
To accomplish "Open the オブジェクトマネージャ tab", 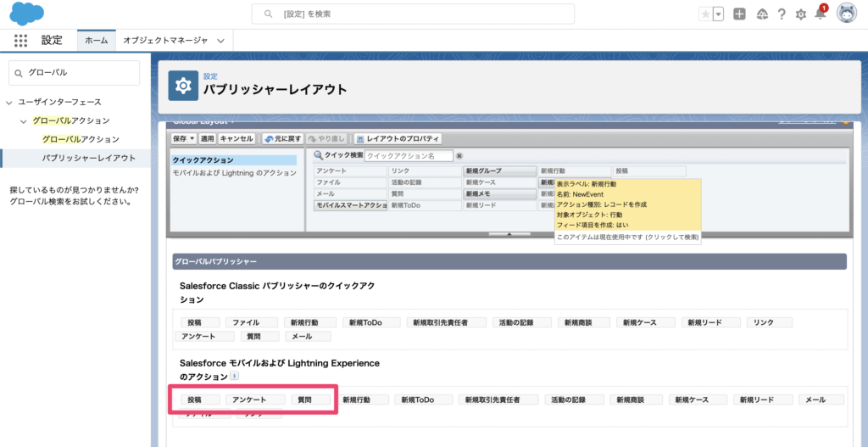I will pyautogui.click(x=165, y=41).
